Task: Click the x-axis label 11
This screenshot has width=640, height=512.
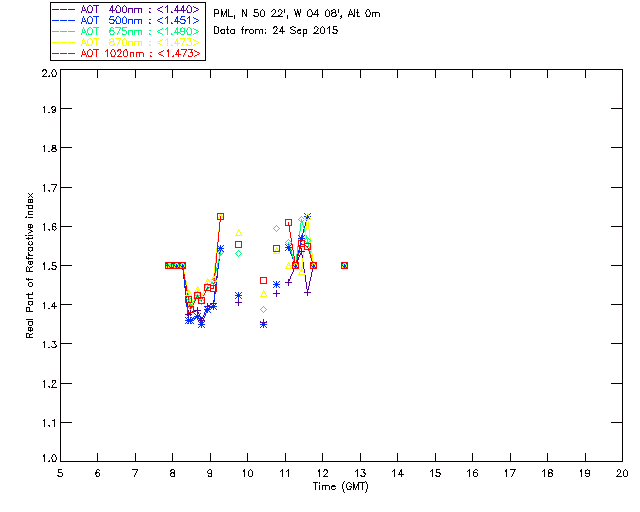Action: click(285, 473)
